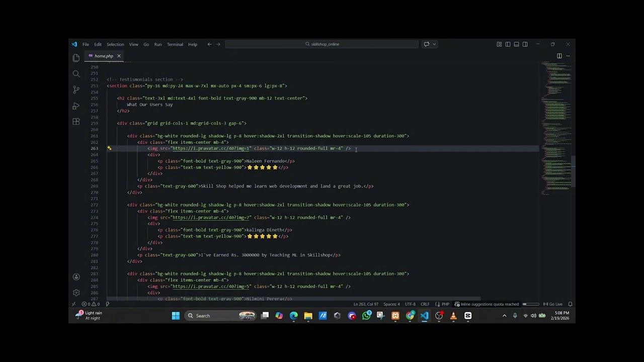Open the Explorer view in activity bar

pos(76,58)
